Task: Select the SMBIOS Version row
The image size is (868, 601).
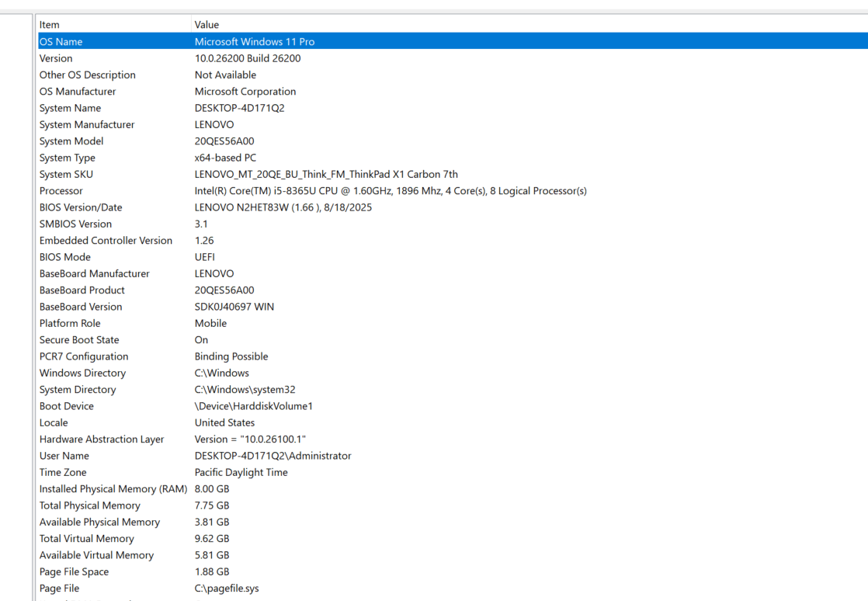Action: coord(453,224)
